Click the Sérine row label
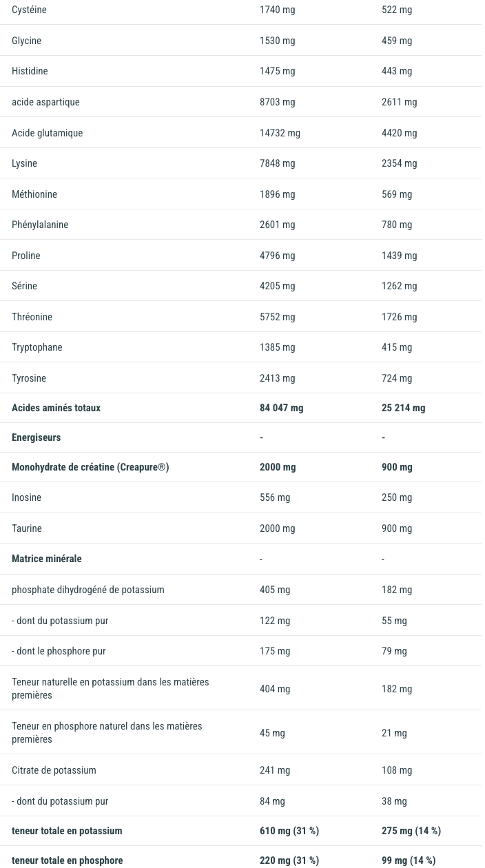The image size is (485, 868). [24, 286]
